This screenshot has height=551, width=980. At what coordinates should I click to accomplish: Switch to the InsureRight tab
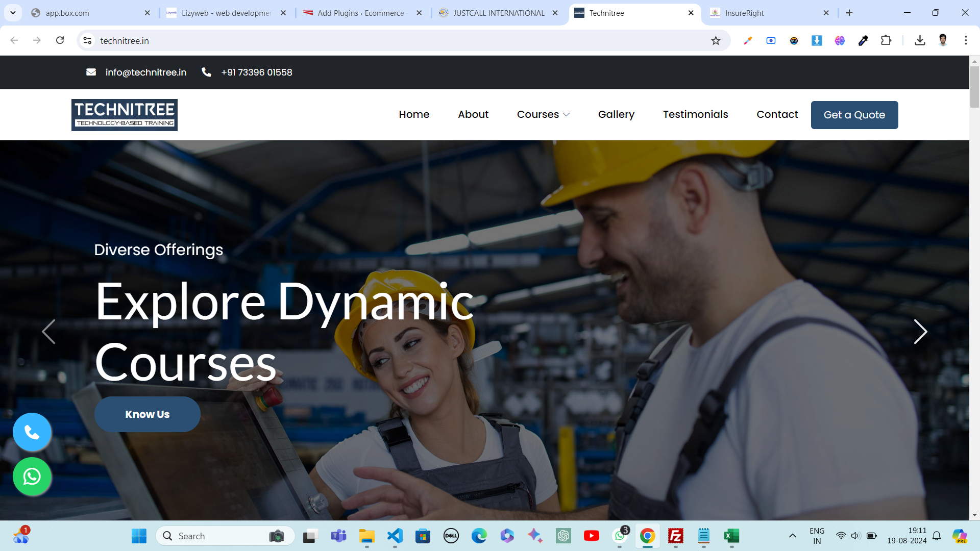tap(771, 13)
